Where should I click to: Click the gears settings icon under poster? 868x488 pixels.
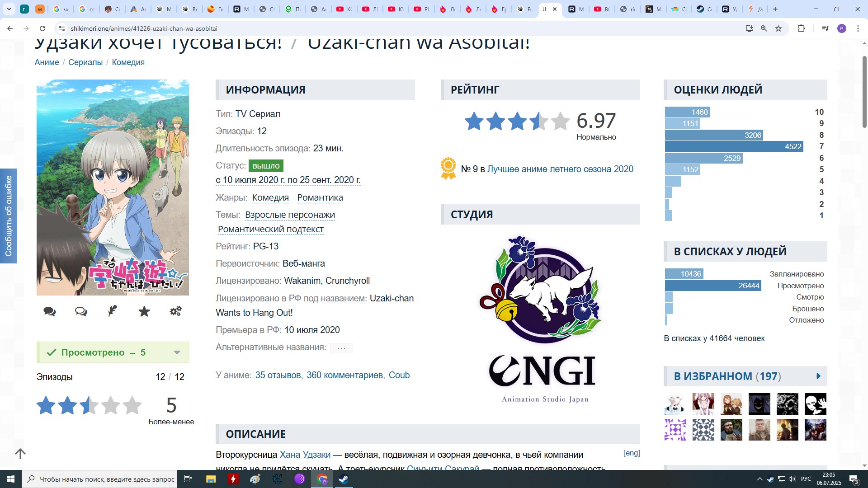[x=175, y=311]
